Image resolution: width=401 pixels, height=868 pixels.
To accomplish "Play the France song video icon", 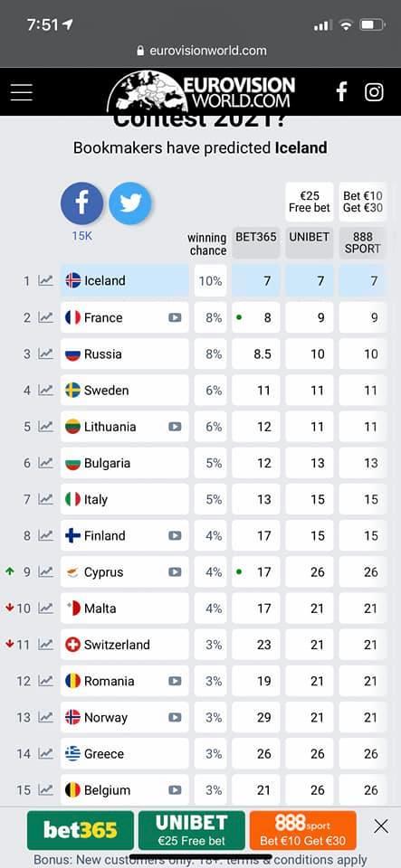I will point(175,317).
